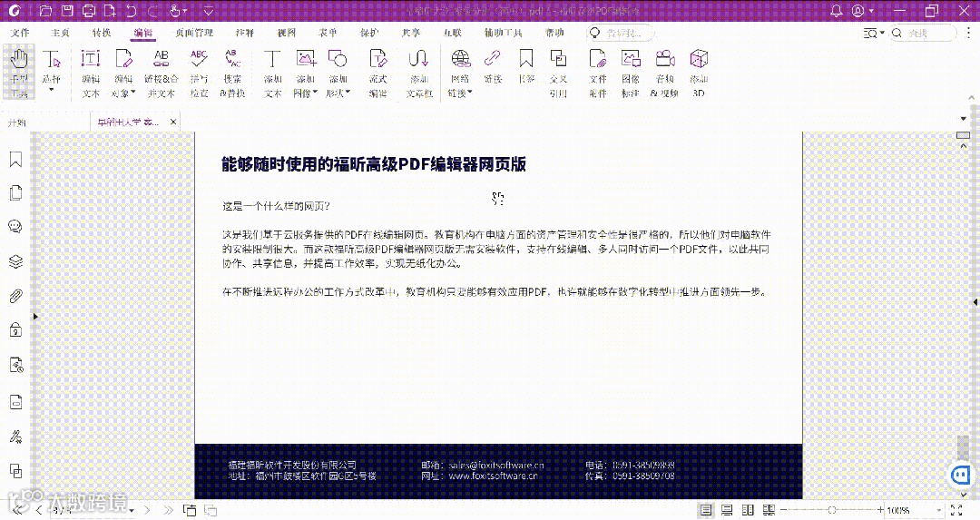Select File Attachment (文件附件) tool
The image size is (980, 520).
pos(597,74)
